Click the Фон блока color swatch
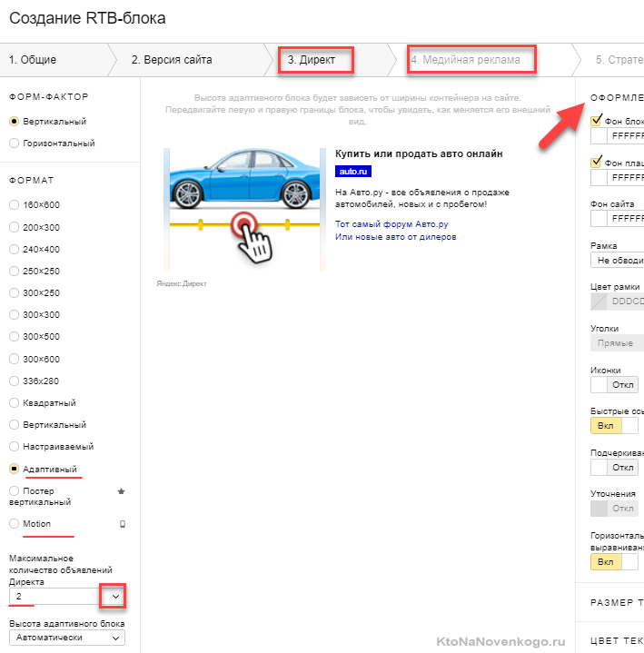The width and height of the screenshot is (644, 653). click(599, 136)
